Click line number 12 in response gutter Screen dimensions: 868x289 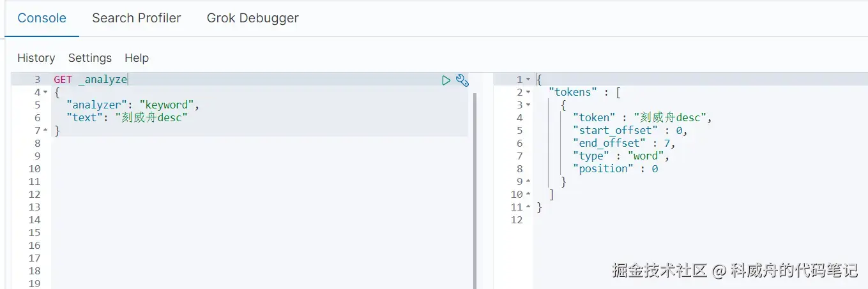click(x=517, y=220)
